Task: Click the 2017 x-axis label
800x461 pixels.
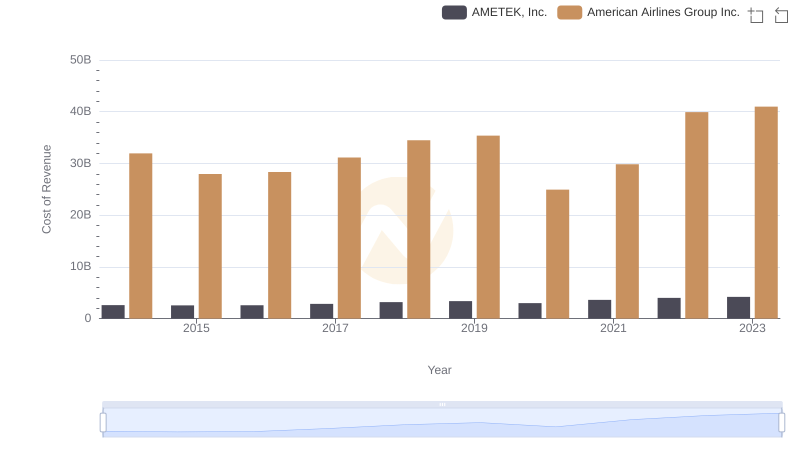Action: click(335, 328)
